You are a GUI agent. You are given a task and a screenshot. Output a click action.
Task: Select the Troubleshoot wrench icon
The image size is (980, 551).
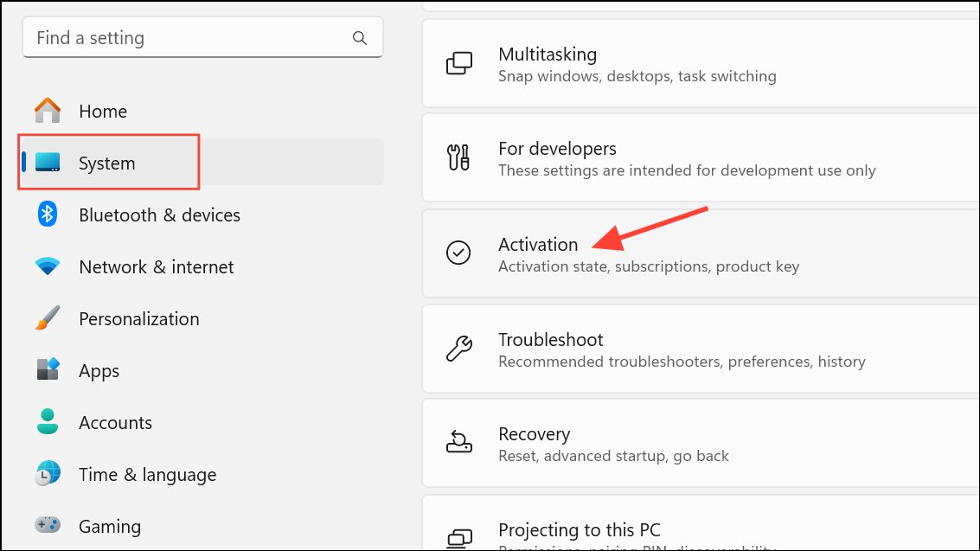[x=458, y=349]
